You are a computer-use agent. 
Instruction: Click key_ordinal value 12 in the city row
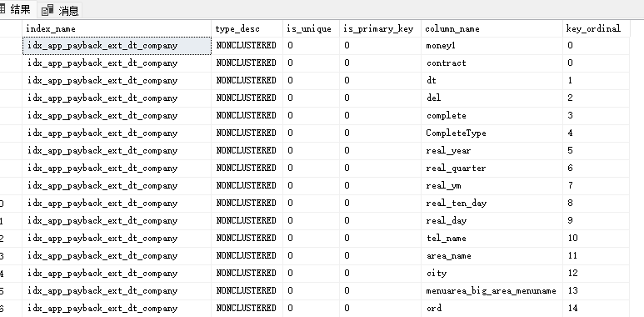[596, 274]
